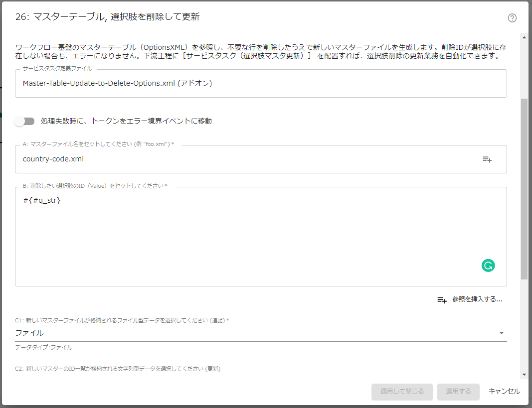Image resolution: width=532 pixels, height=408 pixels.
Task: Click the キャンセル button
Action: 504,392
